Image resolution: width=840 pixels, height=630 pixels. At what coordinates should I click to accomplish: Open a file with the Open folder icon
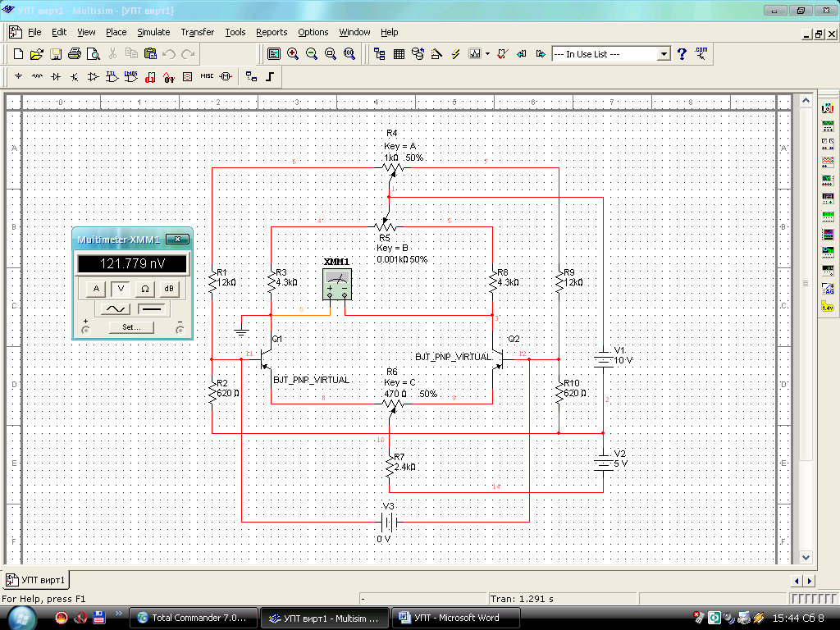[36, 54]
